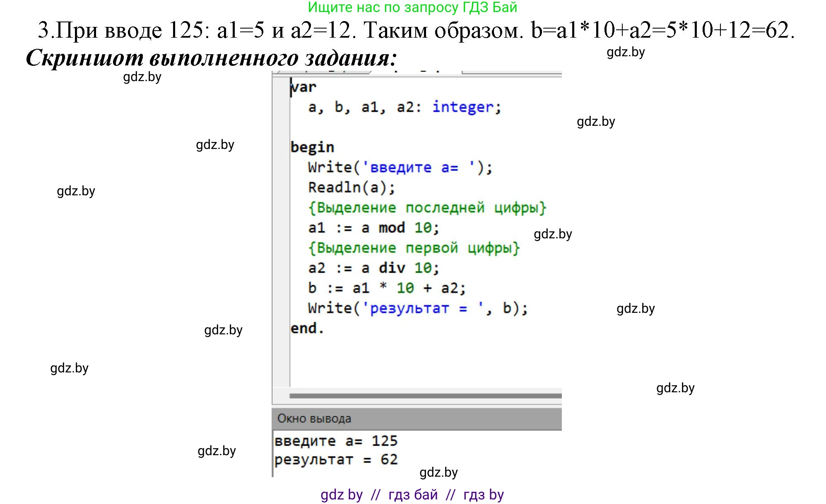Click the green 'Ищите нас по запросу ГДЗ Бай' text
This screenshot has width=826, height=504.
tap(412, 7)
